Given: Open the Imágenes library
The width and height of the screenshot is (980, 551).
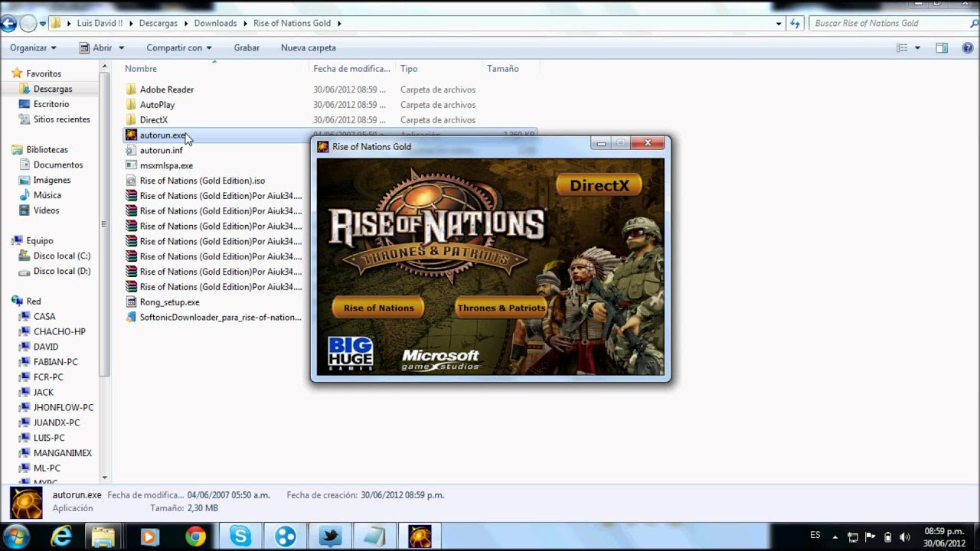Looking at the screenshot, I should (x=51, y=180).
